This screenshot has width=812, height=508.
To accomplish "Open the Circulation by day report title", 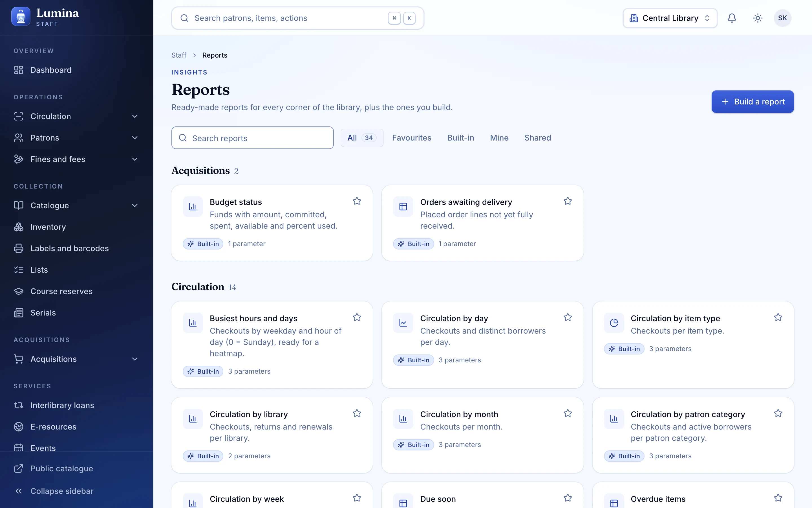I will pyautogui.click(x=454, y=318).
